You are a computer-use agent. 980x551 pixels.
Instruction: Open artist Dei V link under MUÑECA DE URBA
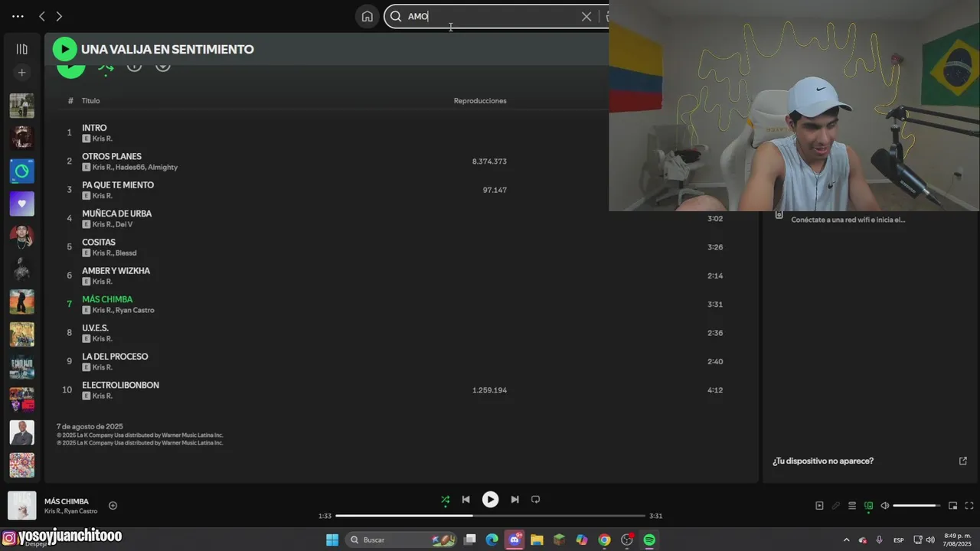[x=124, y=224]
